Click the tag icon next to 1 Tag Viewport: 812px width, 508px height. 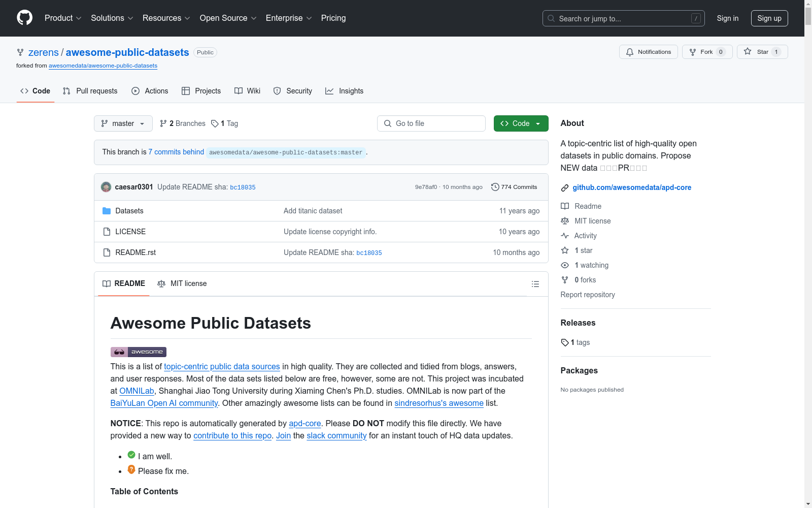[215, 123]
